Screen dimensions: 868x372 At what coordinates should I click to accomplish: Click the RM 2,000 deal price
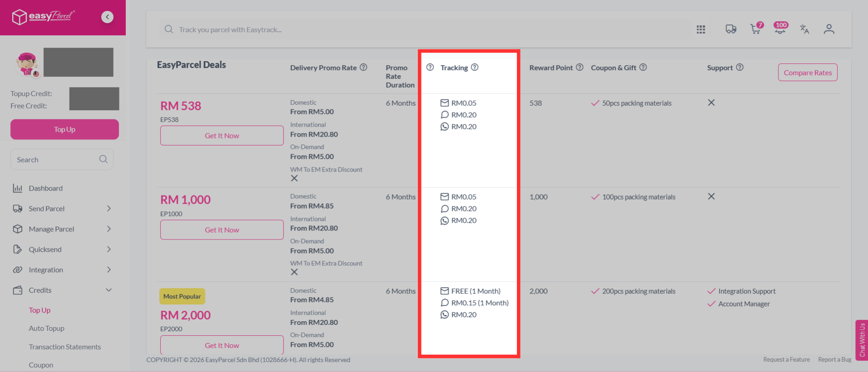point(185,315)
